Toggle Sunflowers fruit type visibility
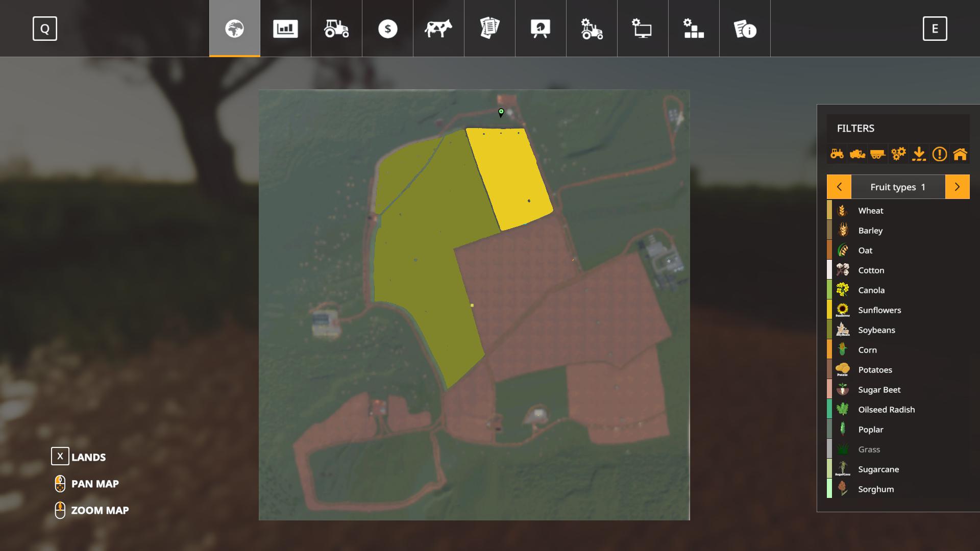 pos(879,310)
